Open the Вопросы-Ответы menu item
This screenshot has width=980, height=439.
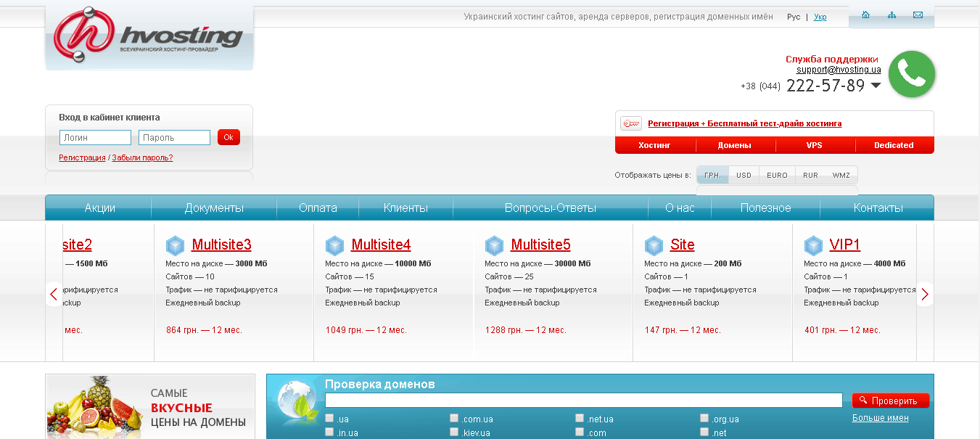tap(551, 208)
